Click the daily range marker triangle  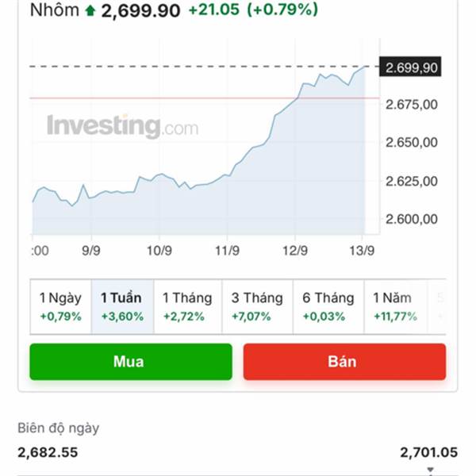click(430, 470)
